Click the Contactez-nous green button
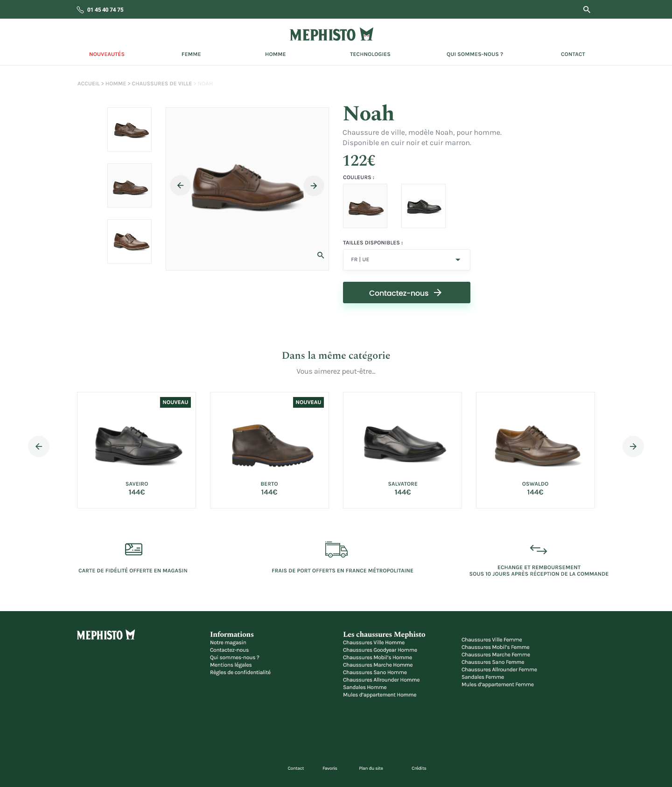 click(406, 293)
